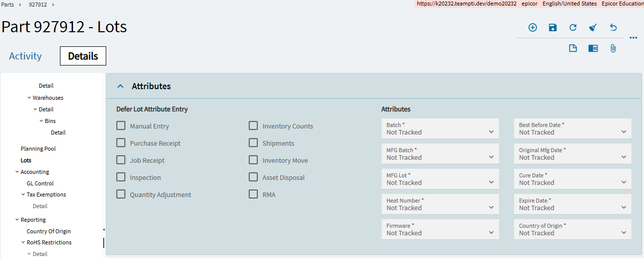Check the Purchase Receipt option
644x258 pixels.
(x=121, y=143)
